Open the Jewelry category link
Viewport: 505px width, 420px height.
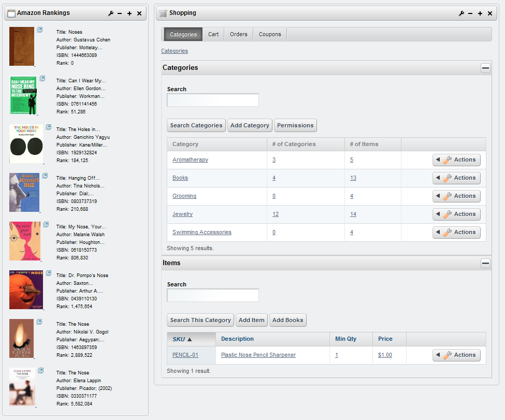point(183,214)
